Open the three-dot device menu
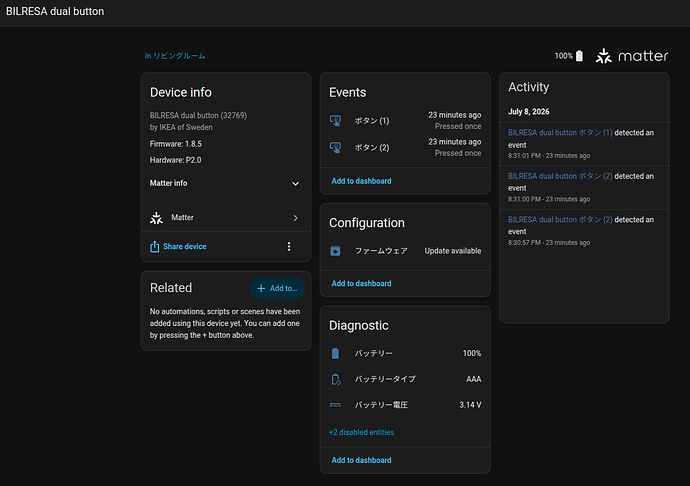Image resolution: width=690 pixels, height=486 pixels. pyautogui.click(x=289, y=247)
